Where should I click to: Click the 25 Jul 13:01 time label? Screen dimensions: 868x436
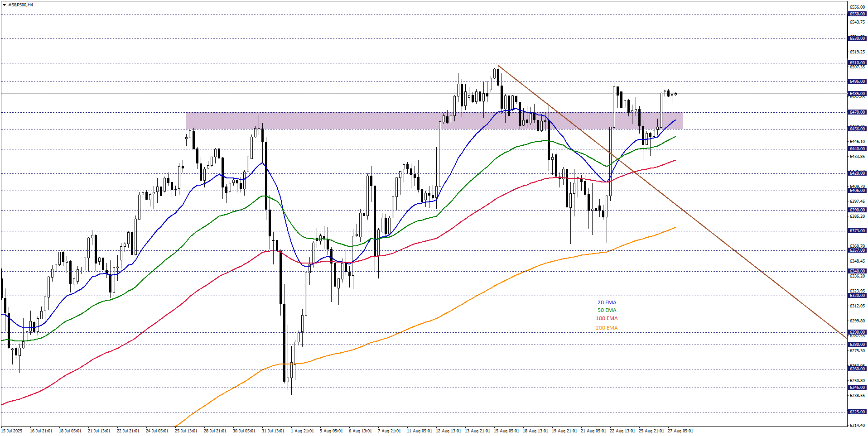pyautogui.click(x=186, y=431)
